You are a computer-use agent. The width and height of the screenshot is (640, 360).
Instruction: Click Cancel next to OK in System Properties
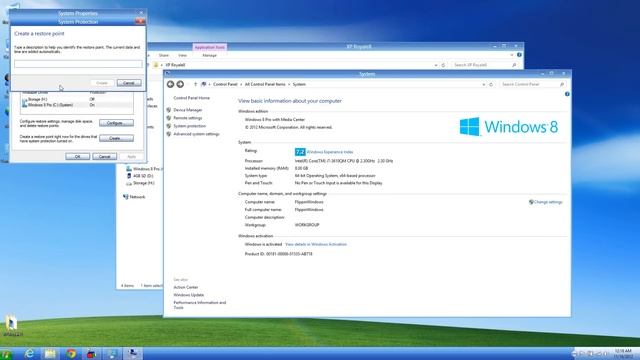[104, 157]
